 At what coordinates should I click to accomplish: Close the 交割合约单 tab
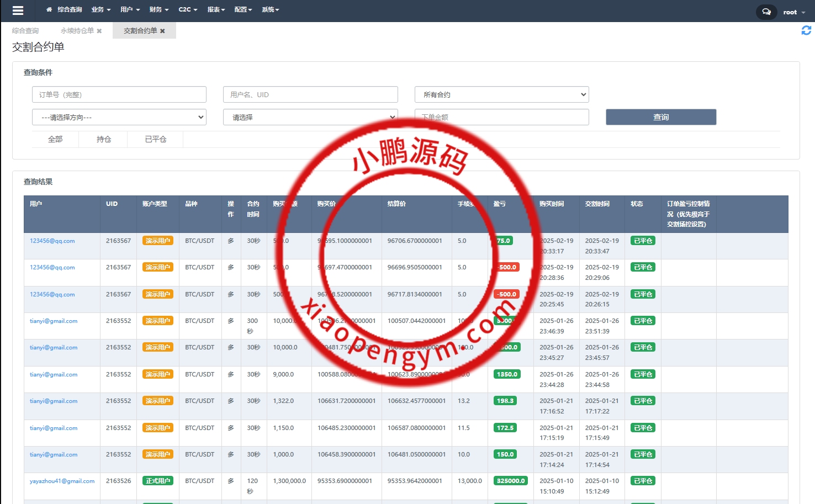[x=162, y=31]
